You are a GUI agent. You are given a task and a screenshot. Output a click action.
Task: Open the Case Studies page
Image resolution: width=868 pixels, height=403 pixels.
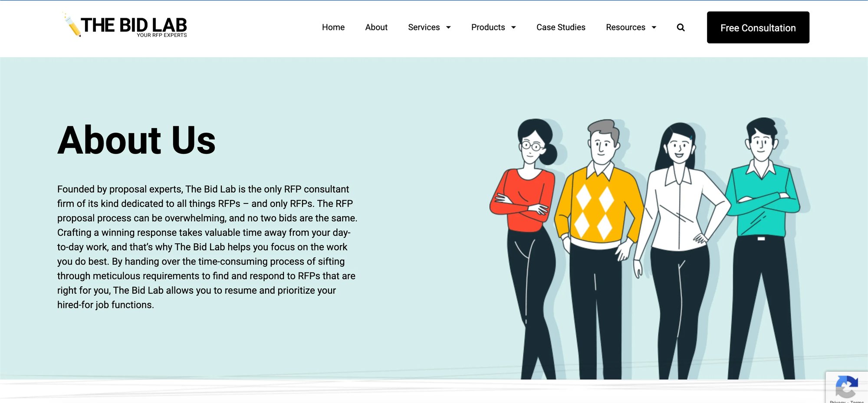point(560,27)
